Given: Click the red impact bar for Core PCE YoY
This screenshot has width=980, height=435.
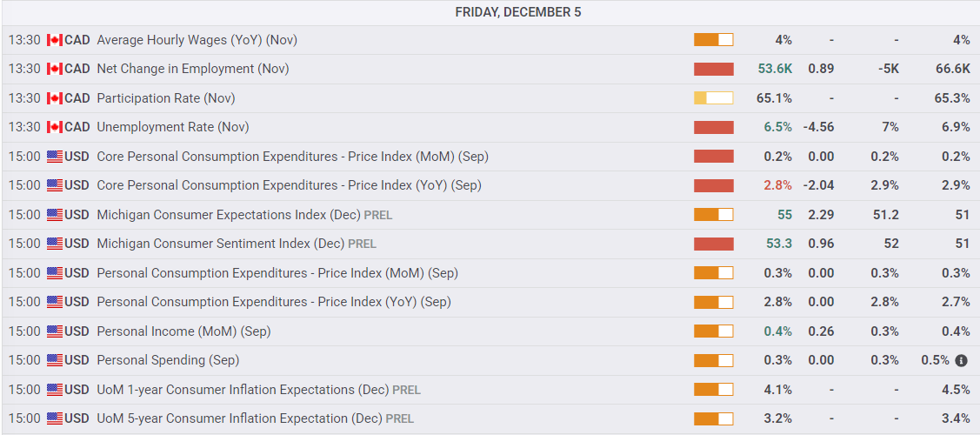Looking at the screenshot, I should tap(713, 185).
